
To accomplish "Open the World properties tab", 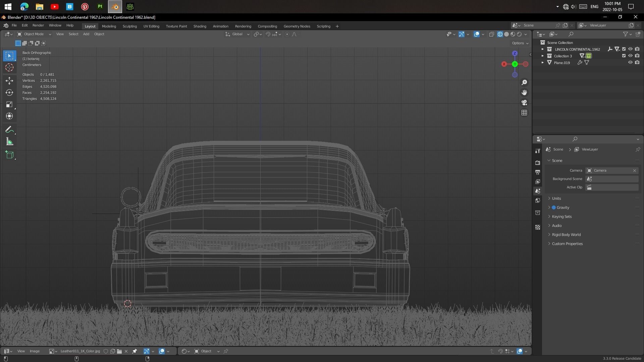I will click(538, 200).
